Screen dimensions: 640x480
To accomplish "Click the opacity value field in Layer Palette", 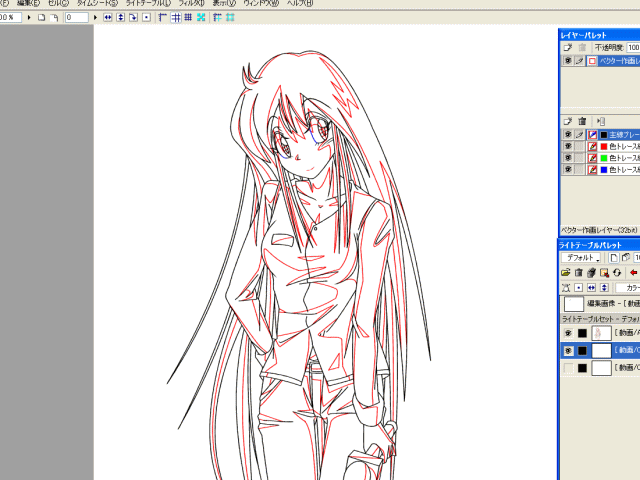I will [x=634, y=47].
